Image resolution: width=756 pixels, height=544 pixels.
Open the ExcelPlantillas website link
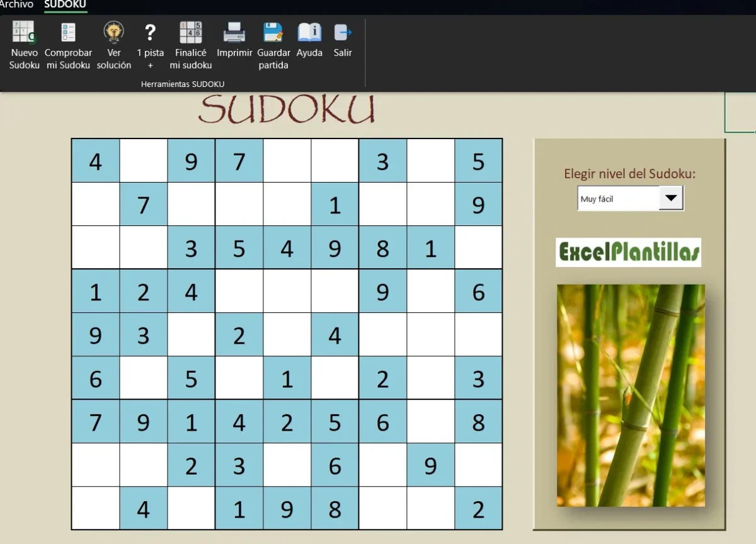[x=627, y=252]
